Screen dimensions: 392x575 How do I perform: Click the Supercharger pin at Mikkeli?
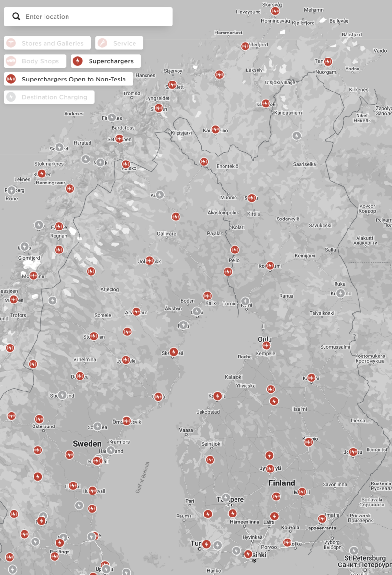point(302,491)
